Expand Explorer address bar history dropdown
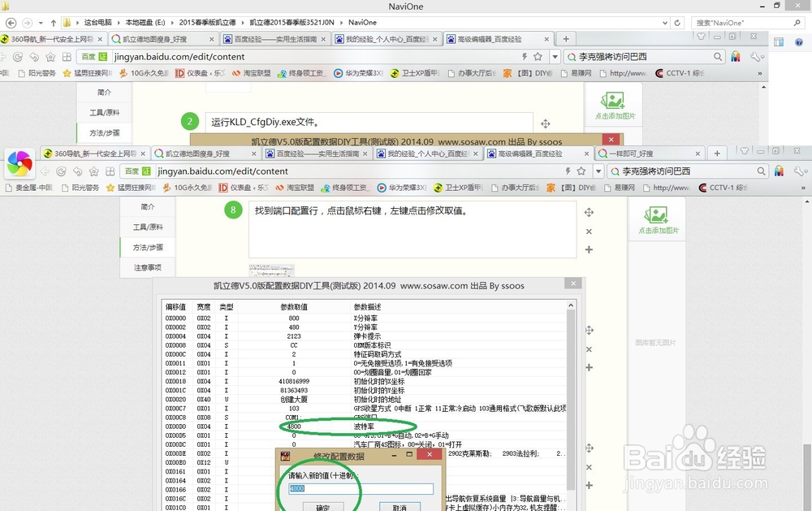Screen dimensions: 812x511 tap(665, 23)
